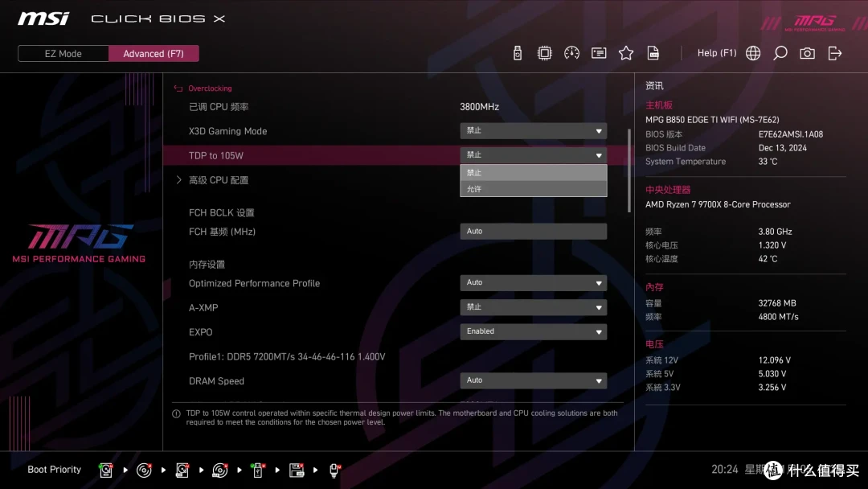The height and width of the screenshot is (489, 868).
Task: Click the 20:24 clock in footer
Action: coord(725,470)
